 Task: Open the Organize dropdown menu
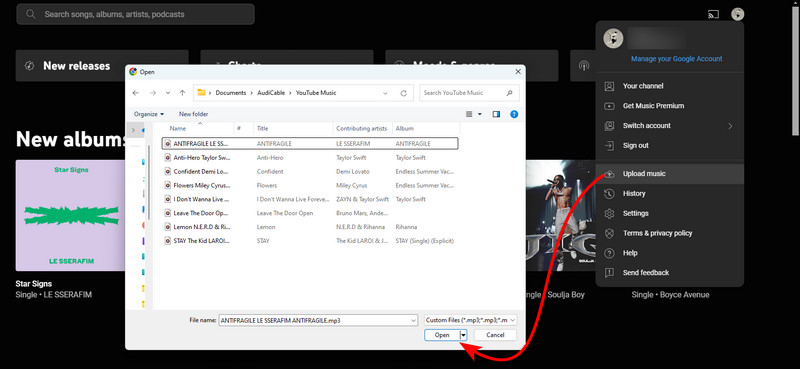(149, 114)
